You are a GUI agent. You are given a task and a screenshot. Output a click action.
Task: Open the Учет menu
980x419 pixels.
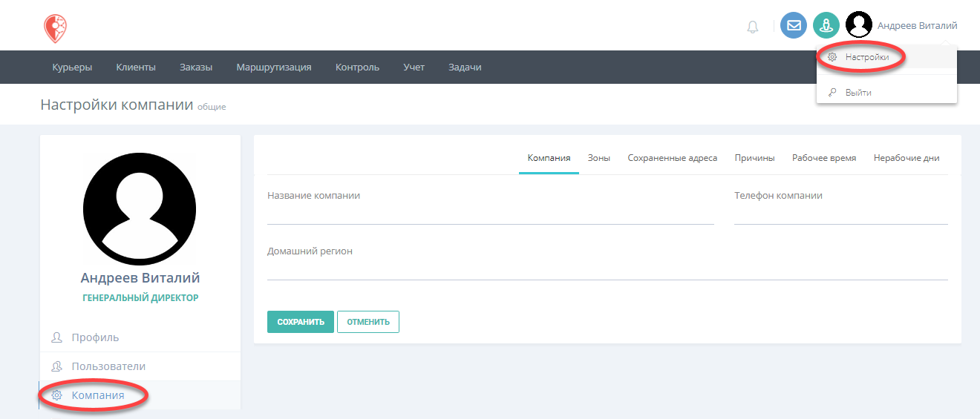coord(414,67)
